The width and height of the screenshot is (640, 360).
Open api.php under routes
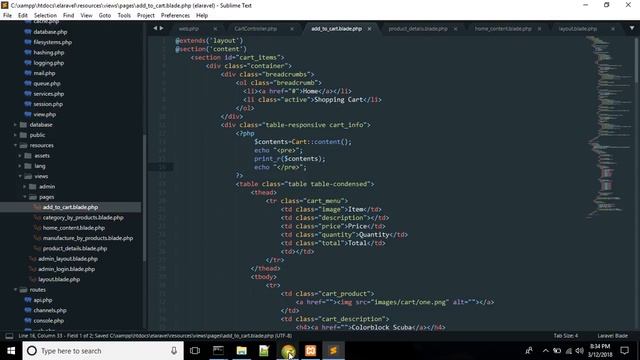[x=43, y=300]
